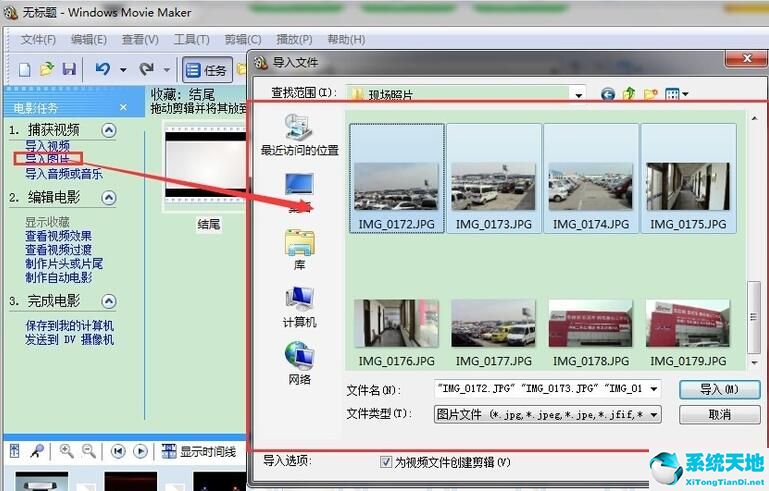Open the 文件名 combo box dropdown
Viewport: 769px width, 491px height.
(654, 389)
